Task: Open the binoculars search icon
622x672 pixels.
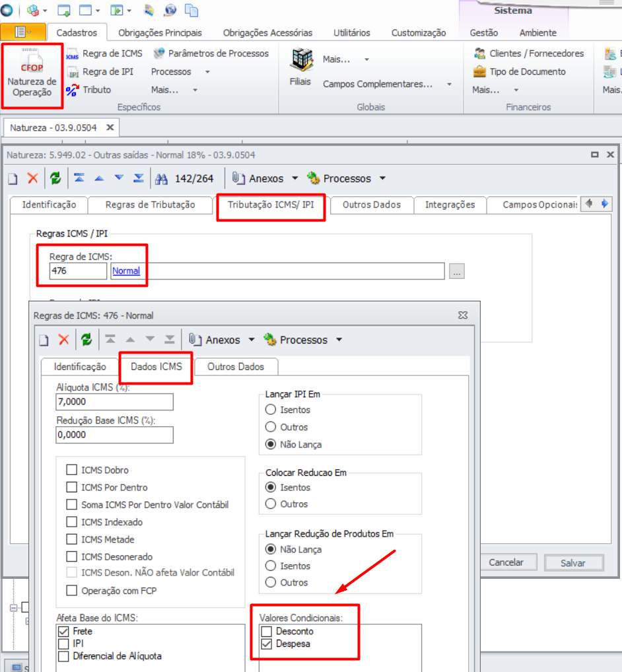Action: click(162, 178)
